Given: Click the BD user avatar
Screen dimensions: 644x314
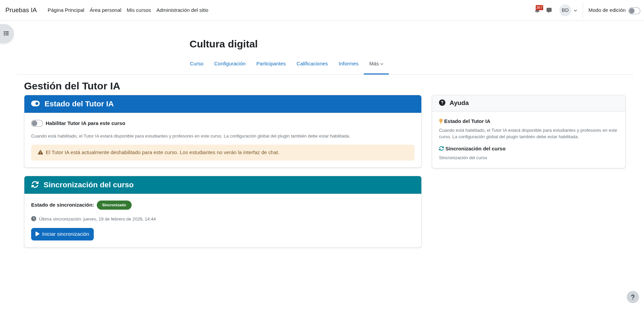Looking at the screenshot, I should [565, 10].
